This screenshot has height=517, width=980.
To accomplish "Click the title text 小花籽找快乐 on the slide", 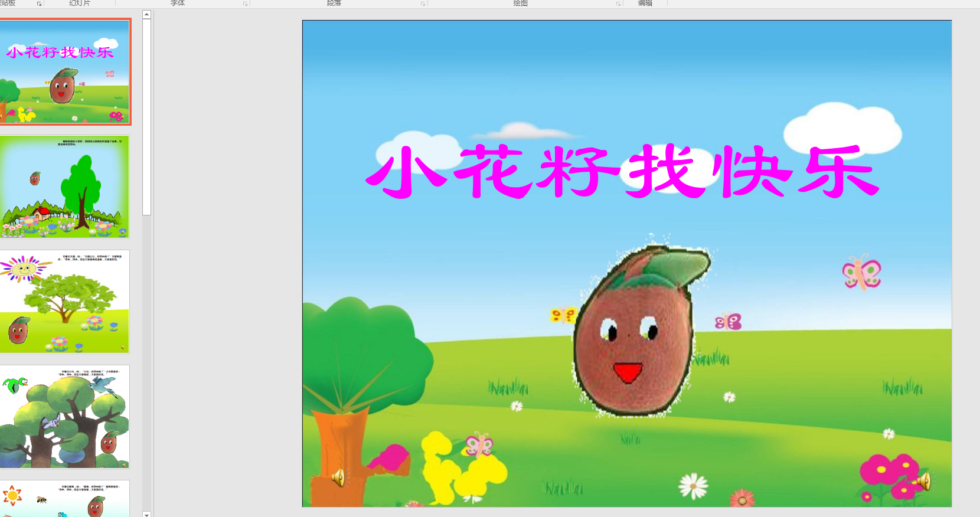I will (x=623, y=171).
